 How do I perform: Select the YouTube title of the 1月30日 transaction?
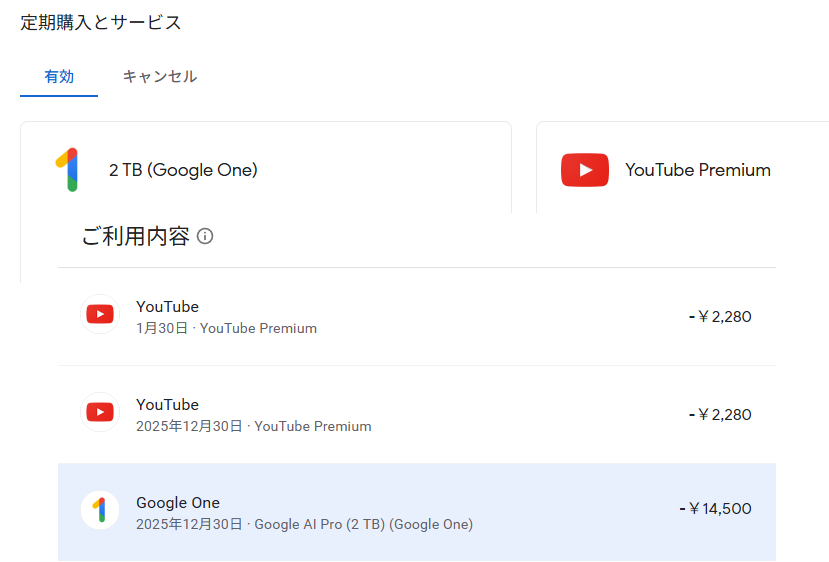[x=167, y=307]
